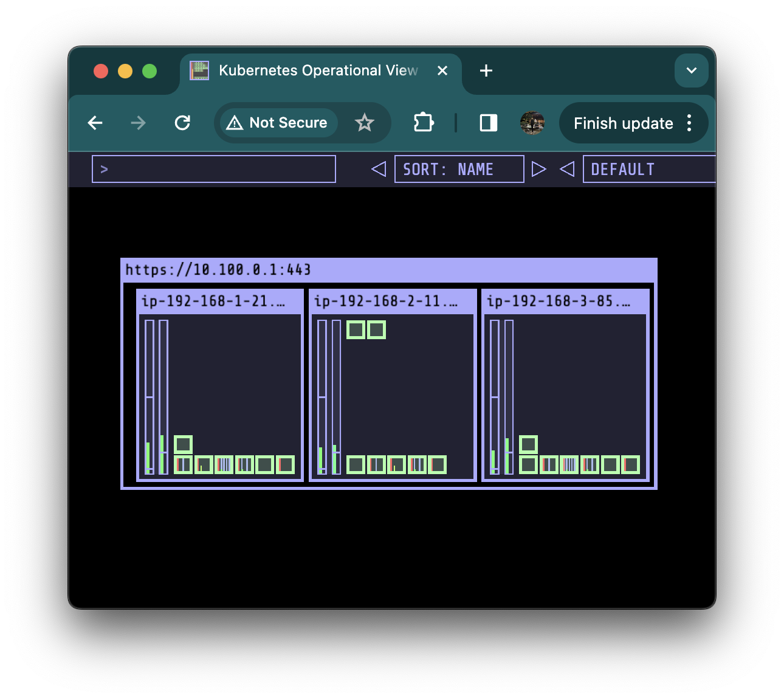Click the right arrow after SORT: NAME

click(x=539, y=169)
